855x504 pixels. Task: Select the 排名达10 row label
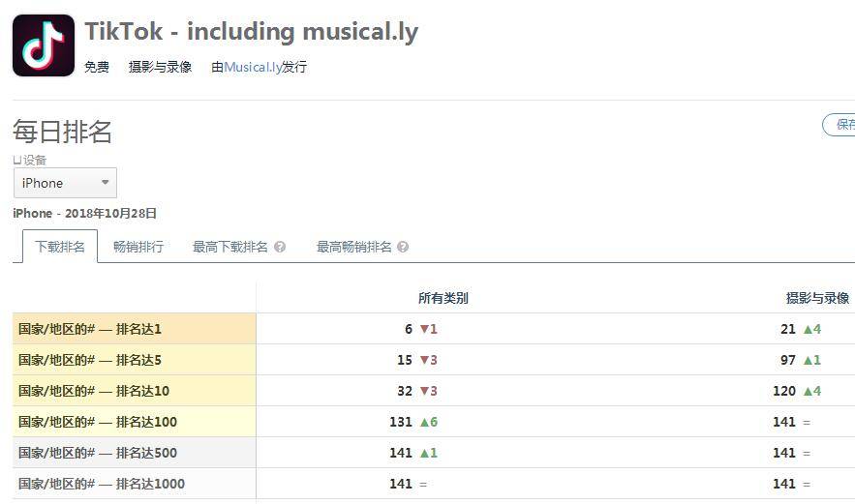94,391
